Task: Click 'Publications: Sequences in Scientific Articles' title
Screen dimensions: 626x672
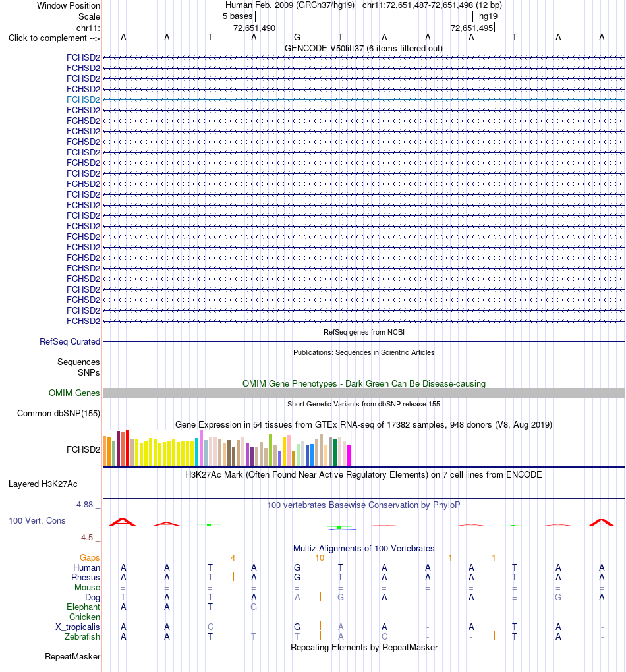Action: tap(364, 352)
